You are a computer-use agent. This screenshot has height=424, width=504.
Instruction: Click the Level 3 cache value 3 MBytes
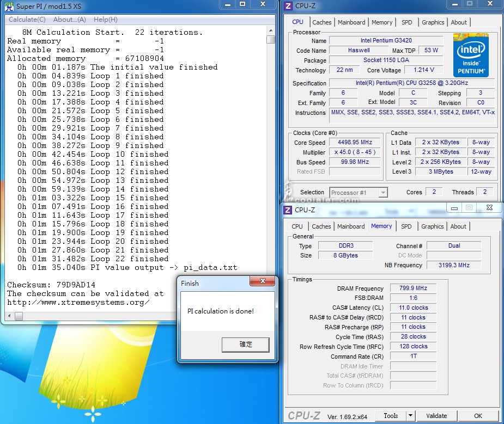441,171
